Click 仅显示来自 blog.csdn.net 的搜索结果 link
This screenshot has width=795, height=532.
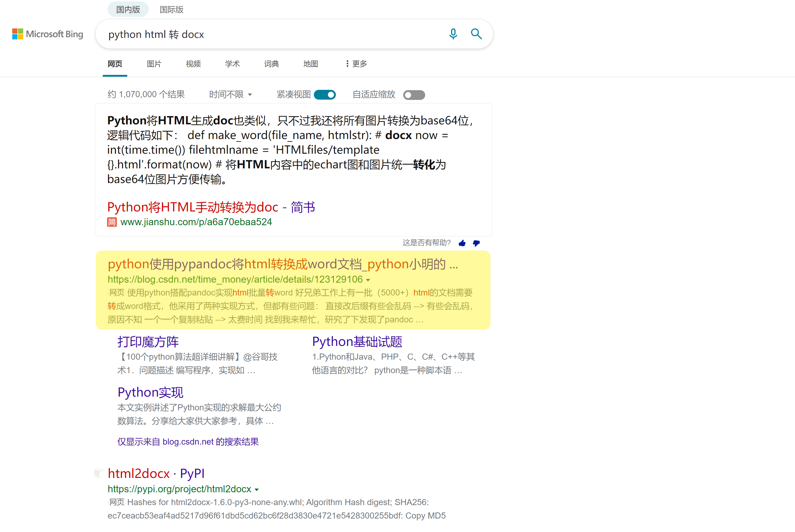coord(188,442)
